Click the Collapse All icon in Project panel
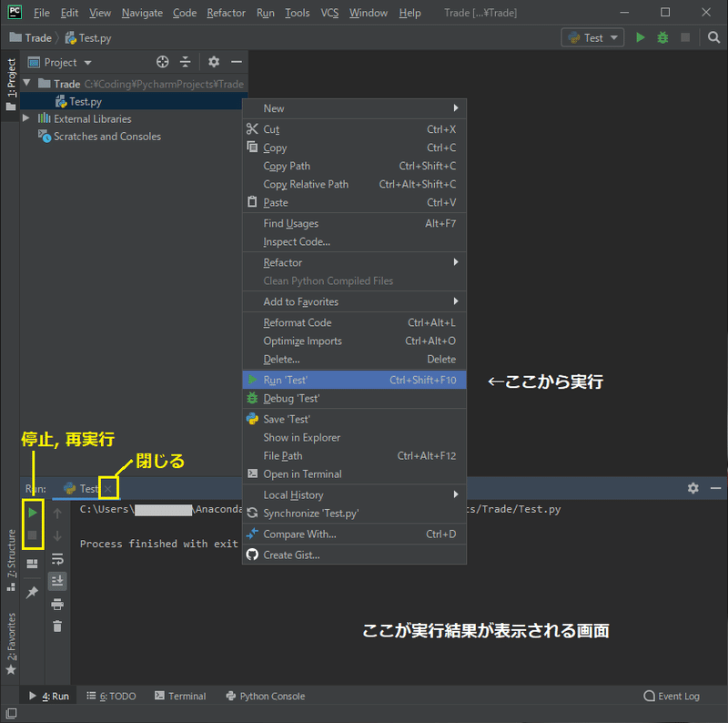This screenshot has height=723, width=728. pyautogui.click(x=186, y=62)
